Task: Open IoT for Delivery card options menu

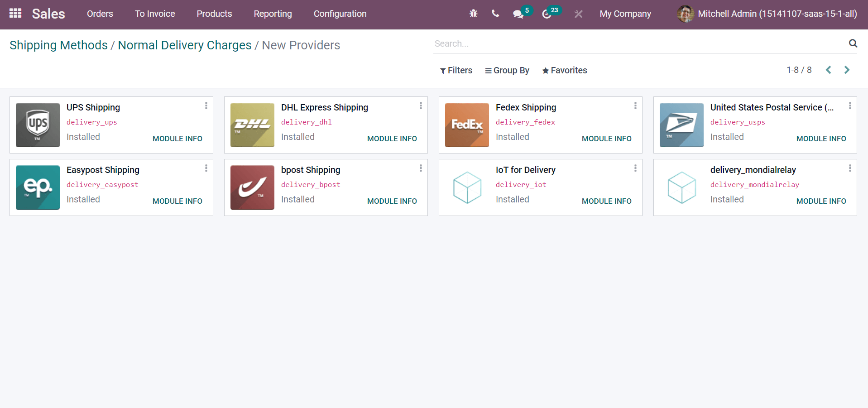Action: 635,168
